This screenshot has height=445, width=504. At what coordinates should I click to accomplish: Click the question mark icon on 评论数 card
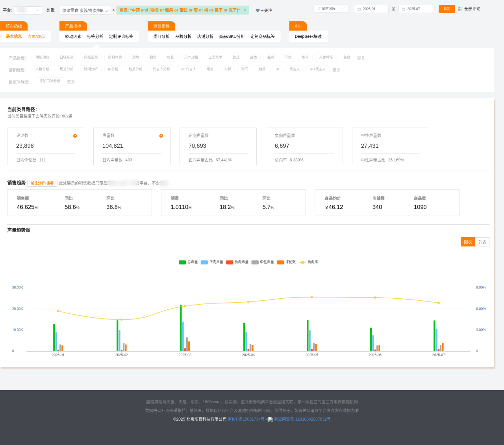click(x=75, y=136)
